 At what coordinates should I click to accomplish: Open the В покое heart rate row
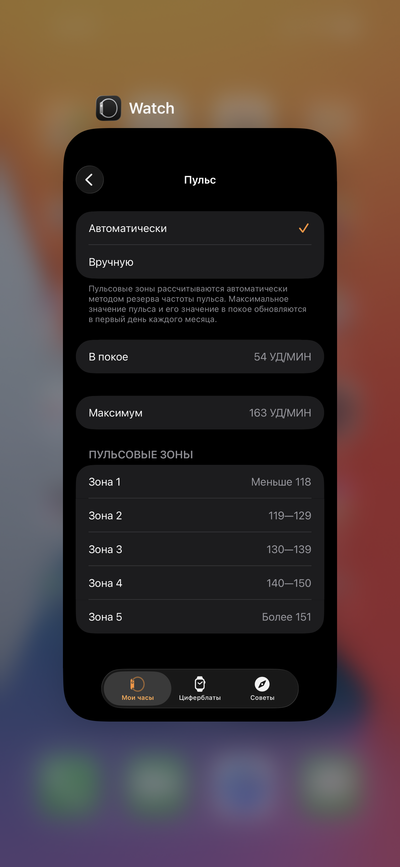(x=200, y=357)
